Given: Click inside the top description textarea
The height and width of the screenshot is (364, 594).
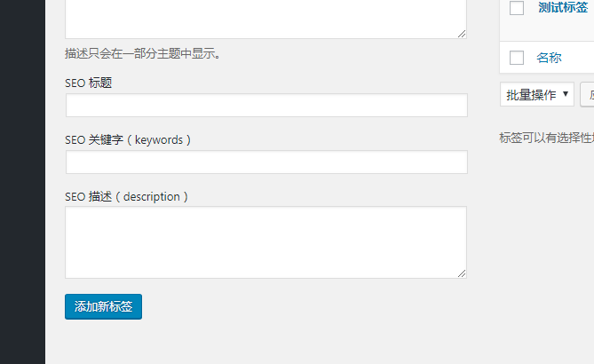Looking at the screenshot, I should tap(266, 19).
